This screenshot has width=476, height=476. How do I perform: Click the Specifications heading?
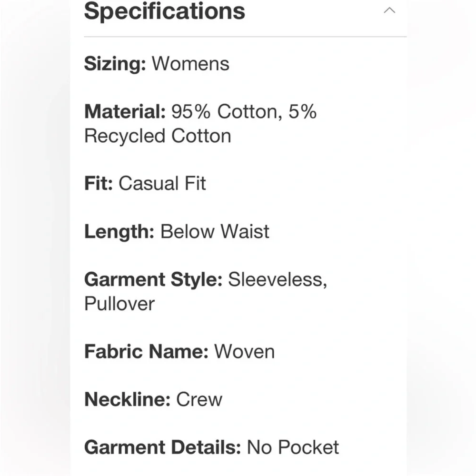tap(165, 11)
